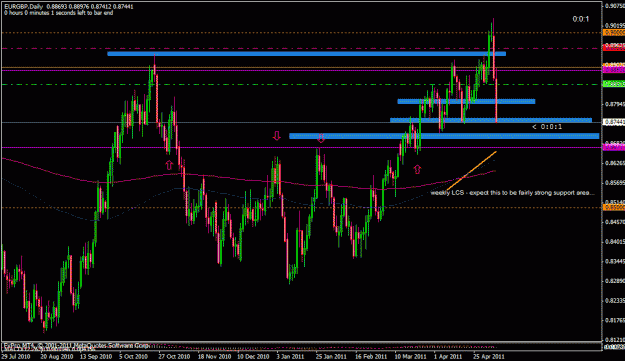Select the longest blue rectangle at the top
Screen dimensions: 625x361
pos(307,54)
